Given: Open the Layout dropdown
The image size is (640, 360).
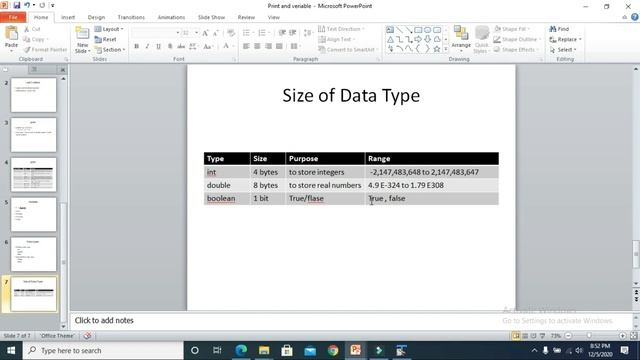Looking at the screenshot, I should click(x=109, y=29).
